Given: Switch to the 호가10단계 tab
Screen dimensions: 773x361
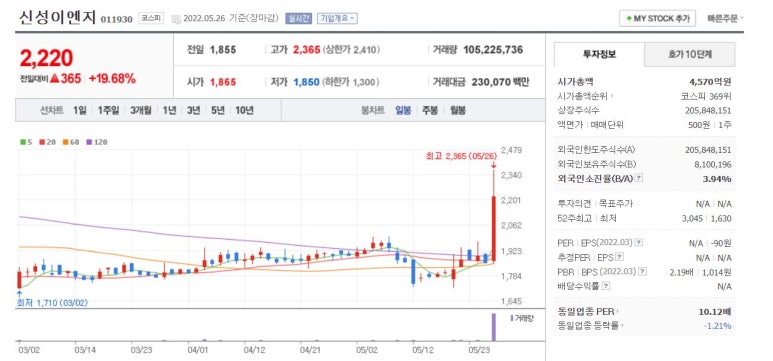Looking at the screenshot, I should (x=690, y=54).
